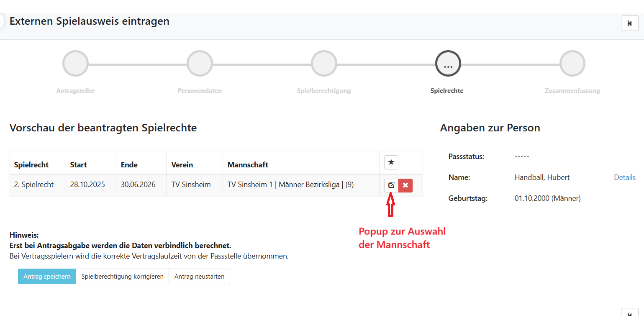Switch to the Zusammenfassung step circle
Image resolution: width=644 pixels, height=318 pixels.
click(572, 64)
